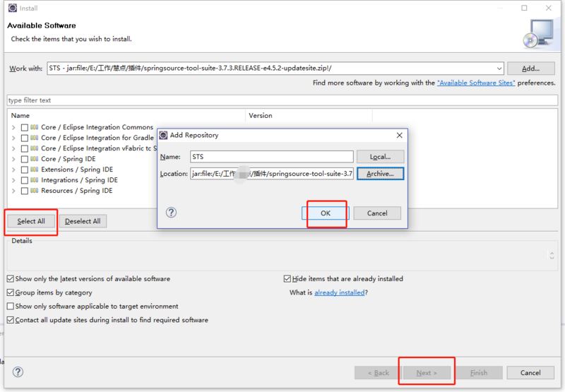Click the repository Name field containing STS

click(272, 157)
